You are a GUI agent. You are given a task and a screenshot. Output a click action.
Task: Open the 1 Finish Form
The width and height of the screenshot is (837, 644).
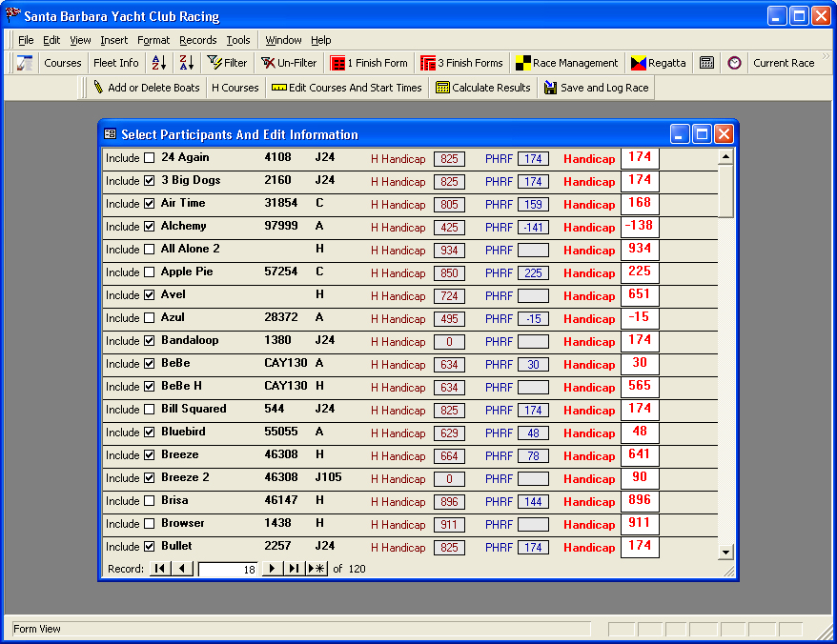369,63
